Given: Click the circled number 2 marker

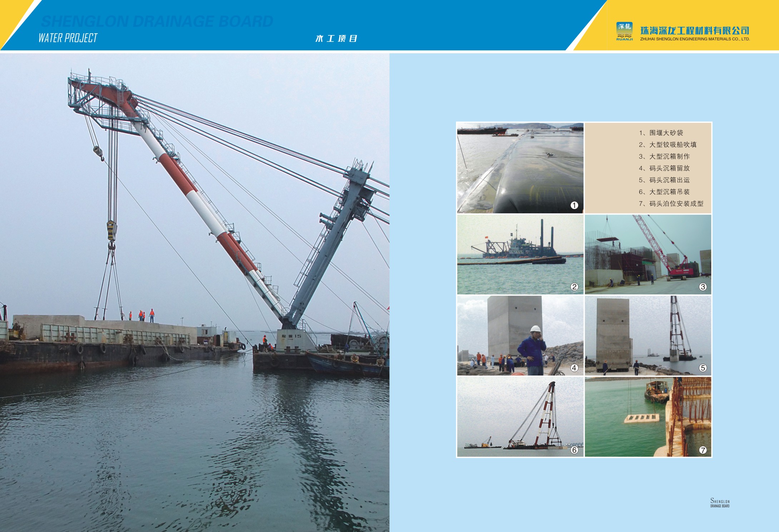Looking at the screenshot, I should (574, 287).
